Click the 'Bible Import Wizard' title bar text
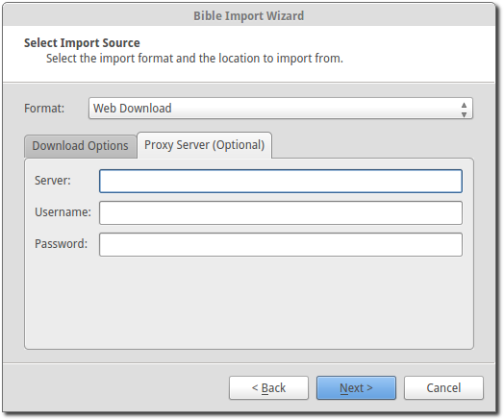The height and width of the screenshot is (420, 504). (x=248, y=15)
